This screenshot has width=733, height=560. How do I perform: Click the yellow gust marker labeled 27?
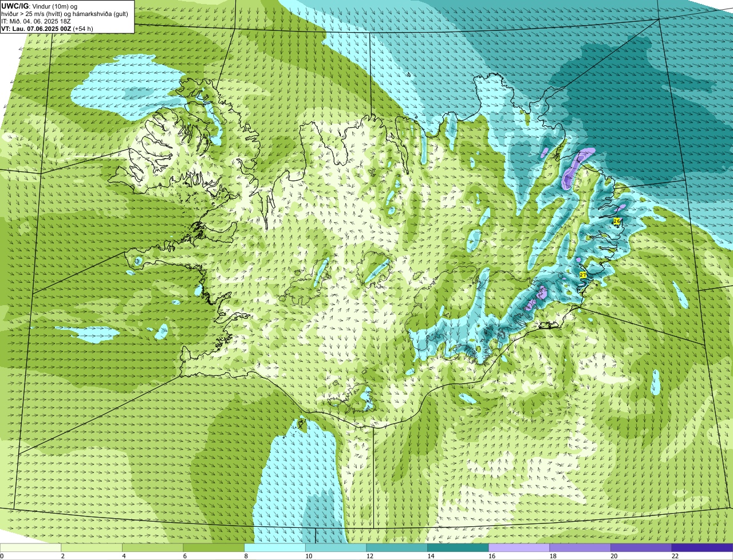coord(583,275)
